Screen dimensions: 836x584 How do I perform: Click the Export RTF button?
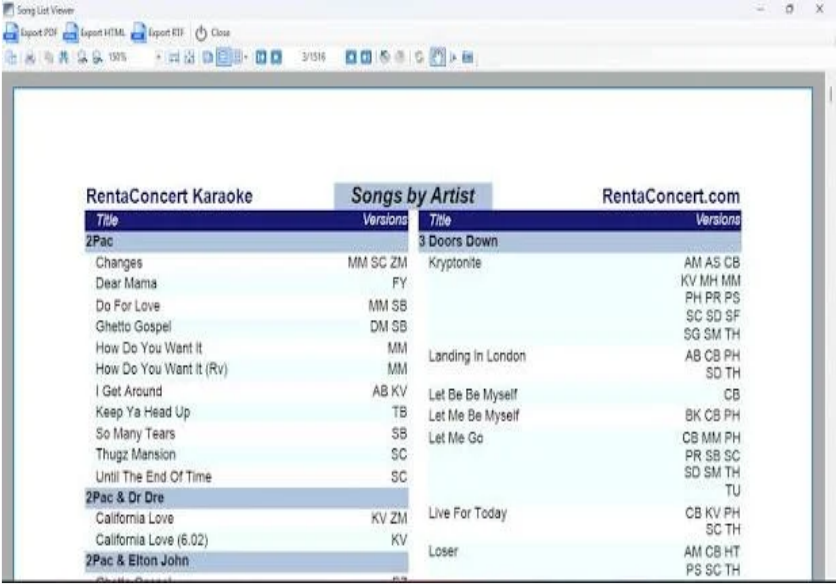(158, 33)
